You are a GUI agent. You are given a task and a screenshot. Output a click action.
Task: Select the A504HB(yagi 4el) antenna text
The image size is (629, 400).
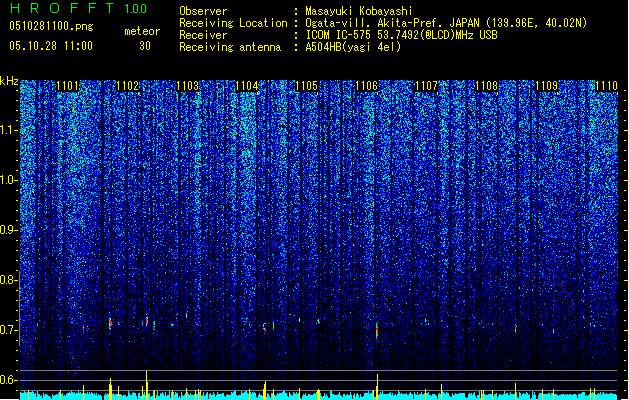(x=353, y=47)
